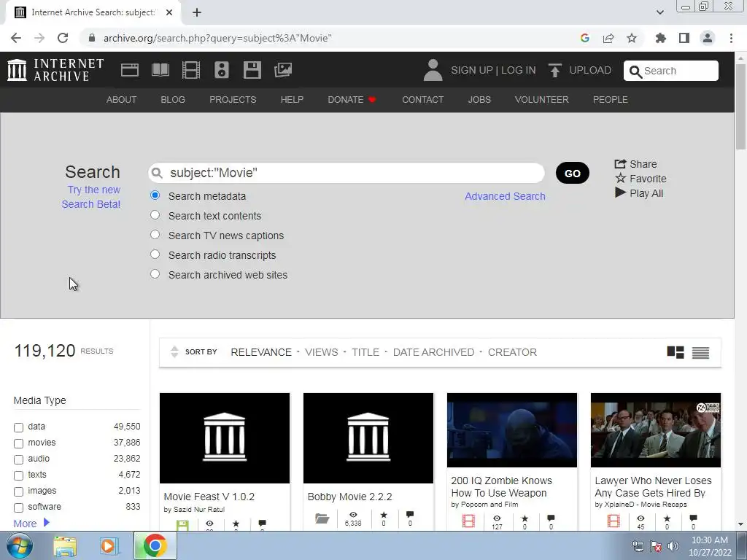Click the Favorite star option

coord(640,179)
